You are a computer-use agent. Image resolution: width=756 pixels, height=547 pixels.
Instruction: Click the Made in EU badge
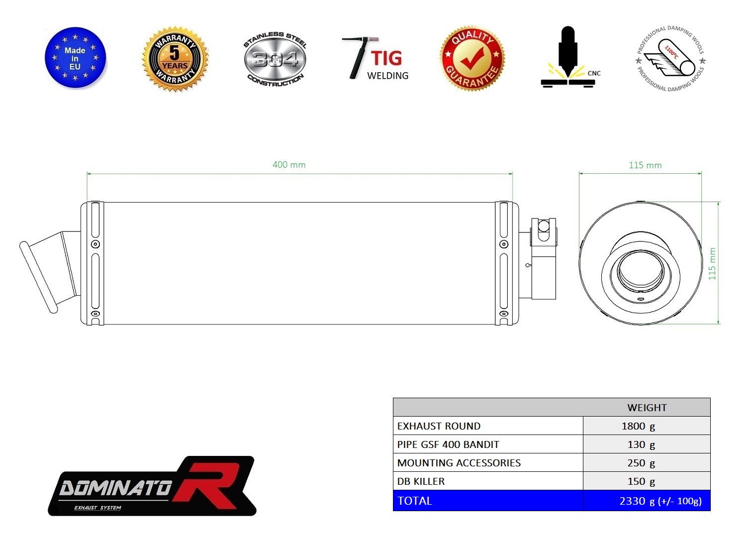[x=75, y=58]
